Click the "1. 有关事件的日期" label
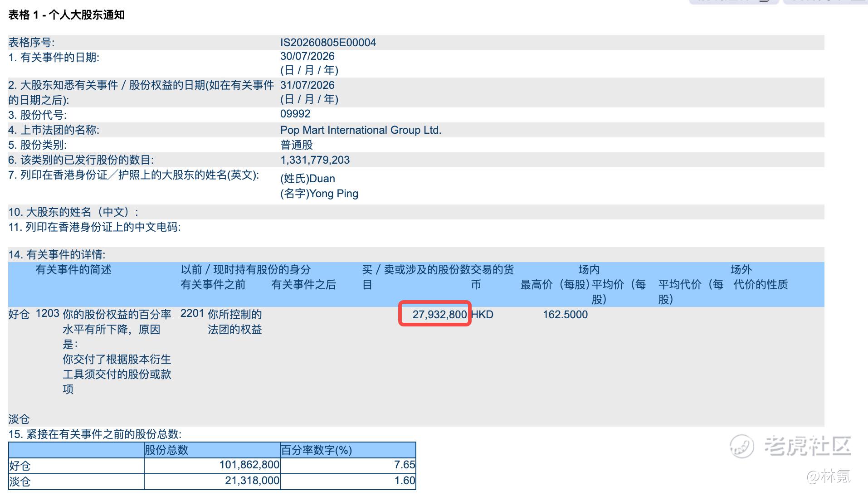868x496 pixels. pos(54,58)
